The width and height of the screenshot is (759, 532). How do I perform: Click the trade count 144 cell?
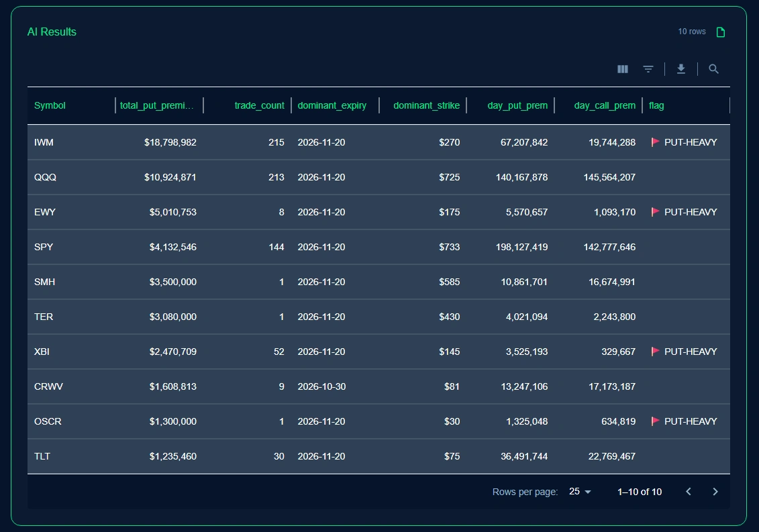coord(276,247)
